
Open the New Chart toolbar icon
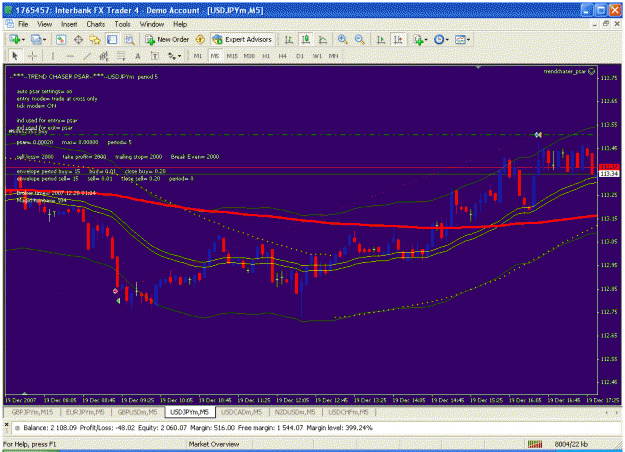(15, 39)
